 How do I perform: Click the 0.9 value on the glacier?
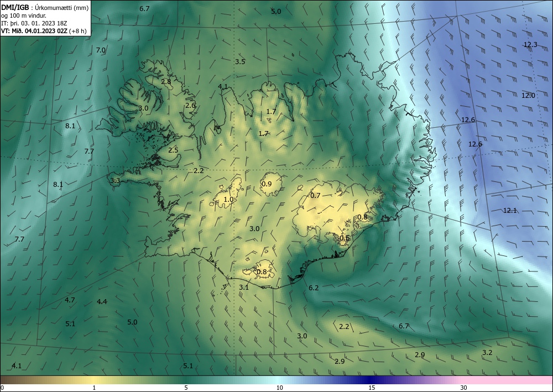267,184
